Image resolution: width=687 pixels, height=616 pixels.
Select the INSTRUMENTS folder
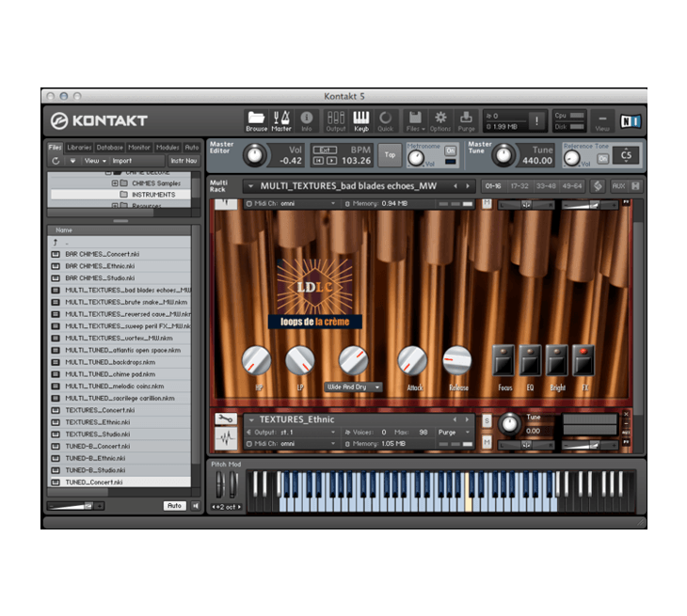120,195
